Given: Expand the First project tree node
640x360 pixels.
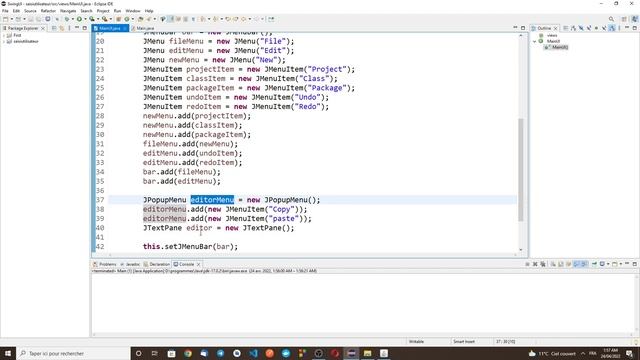Looking at the screenshot, I should click(x=4, y=36).
